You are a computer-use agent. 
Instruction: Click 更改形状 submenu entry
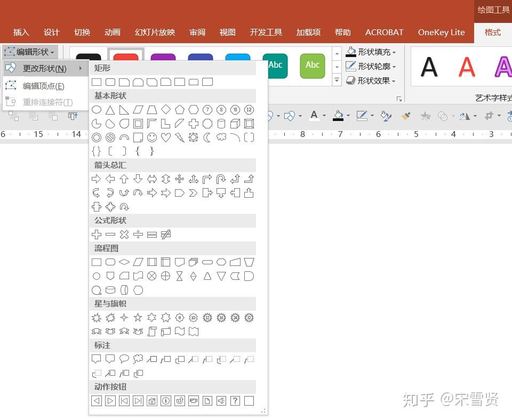click(x=45, y=68)
